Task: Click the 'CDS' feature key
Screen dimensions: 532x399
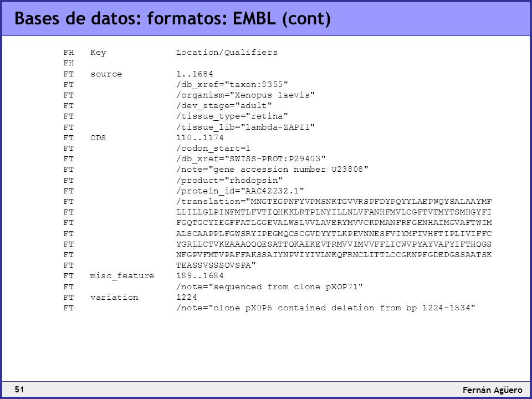Action: [98, 138]
